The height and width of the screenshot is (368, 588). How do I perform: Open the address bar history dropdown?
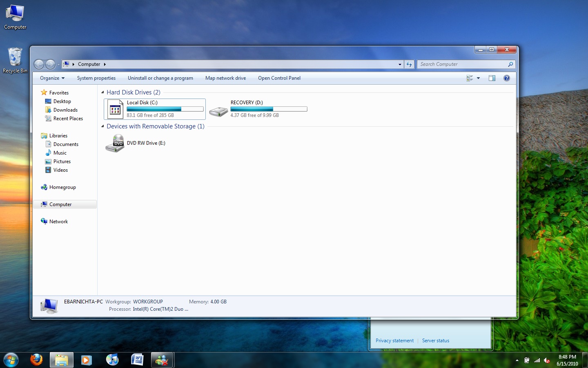(x=400, y=64)
